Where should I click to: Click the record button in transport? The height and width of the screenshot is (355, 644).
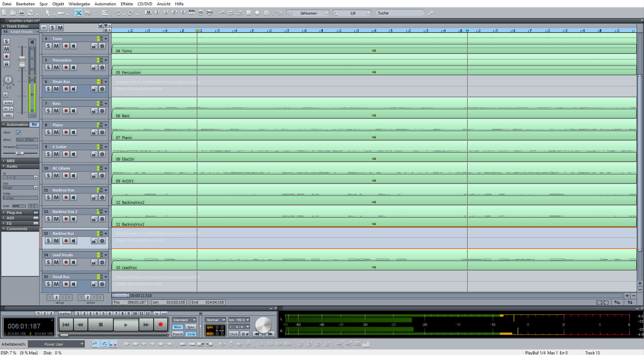(x=160, y=324)
